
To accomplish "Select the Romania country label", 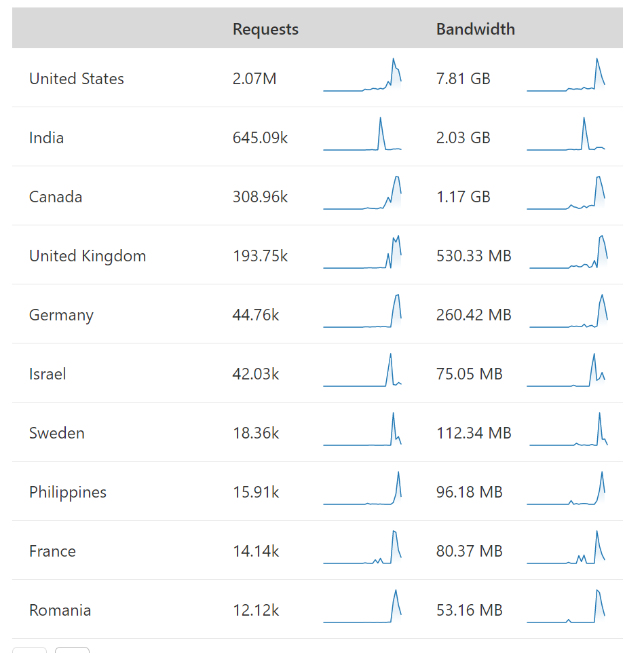I will coord(60,610).
